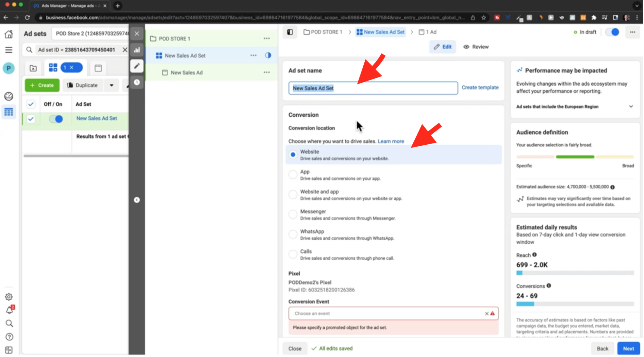Open the Campaigns folder tab
Viewport: 644px width, 357px height.
click(x=33, y=68)
